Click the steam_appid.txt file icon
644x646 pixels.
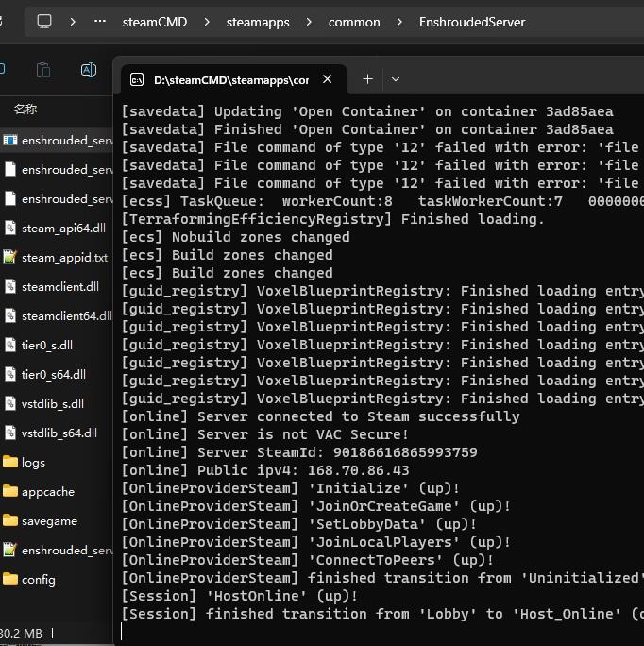(x=10, y=257)
